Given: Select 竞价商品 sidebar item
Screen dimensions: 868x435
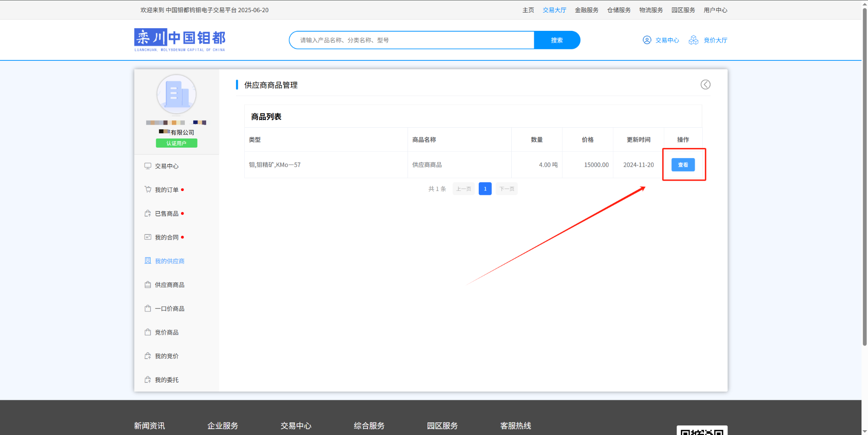Looking at the screenshot, I should [167, 333].
